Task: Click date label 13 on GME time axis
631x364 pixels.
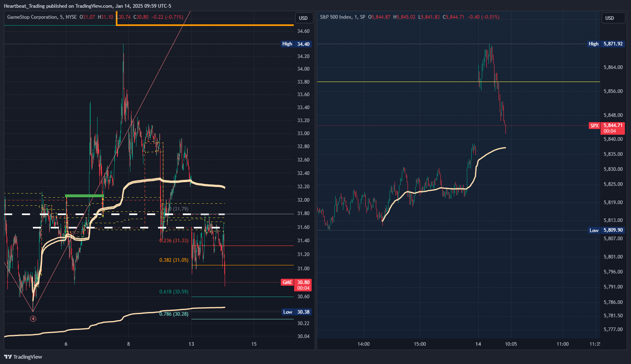Action: 191,344
